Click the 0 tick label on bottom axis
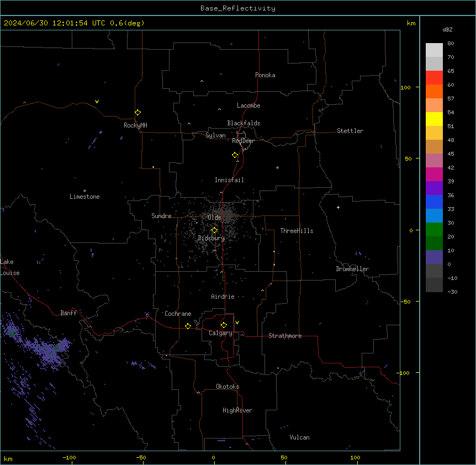This screenshot has width=476, height=465. 213,457
